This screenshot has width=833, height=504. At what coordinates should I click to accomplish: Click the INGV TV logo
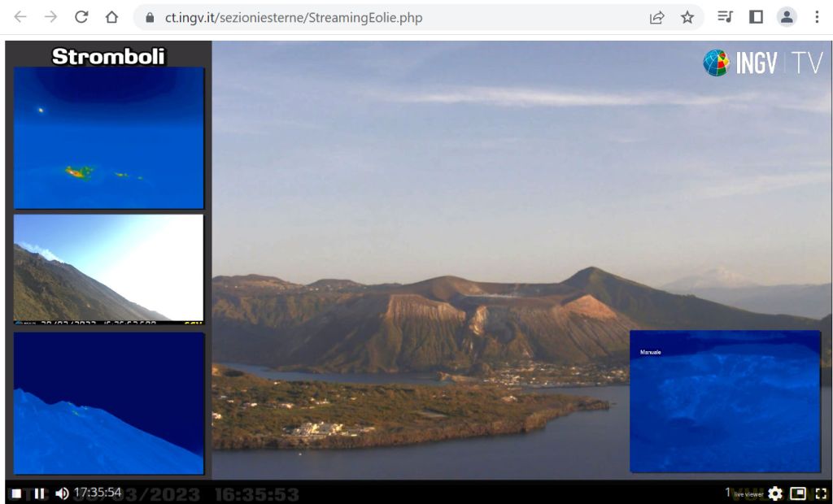click(x=762, y=63)
